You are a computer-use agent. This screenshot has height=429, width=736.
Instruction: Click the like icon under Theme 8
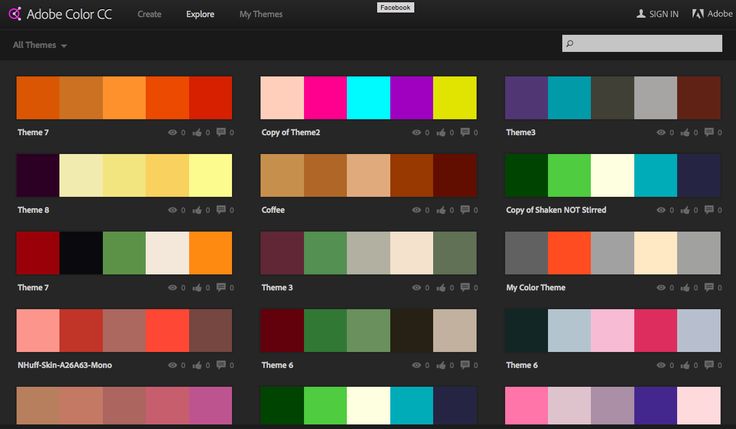pyautogui.click(x=197, y=210)
